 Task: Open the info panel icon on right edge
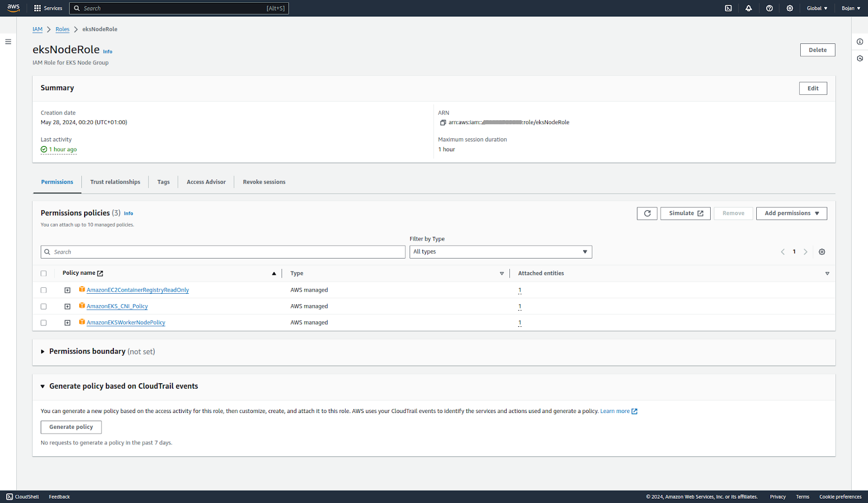860,42
